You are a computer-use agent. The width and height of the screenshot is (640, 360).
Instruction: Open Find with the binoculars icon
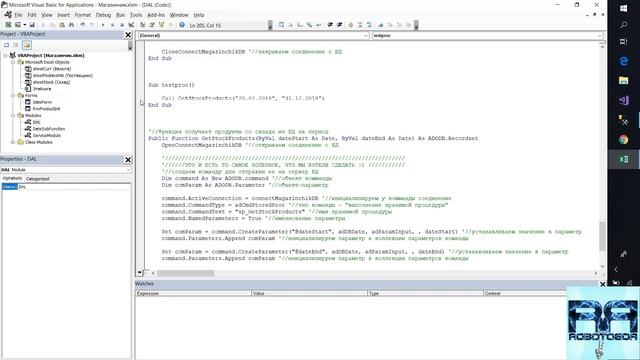(71, 25)
